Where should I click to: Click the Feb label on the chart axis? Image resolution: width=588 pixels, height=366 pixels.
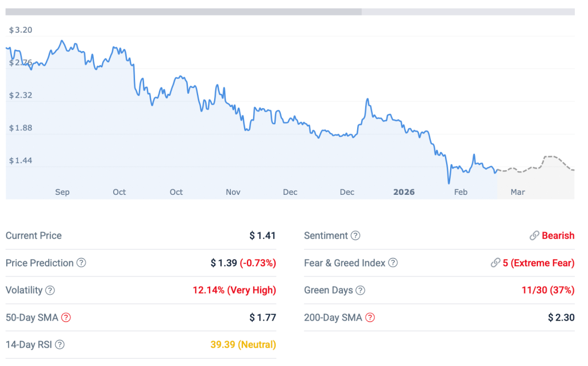461,192
